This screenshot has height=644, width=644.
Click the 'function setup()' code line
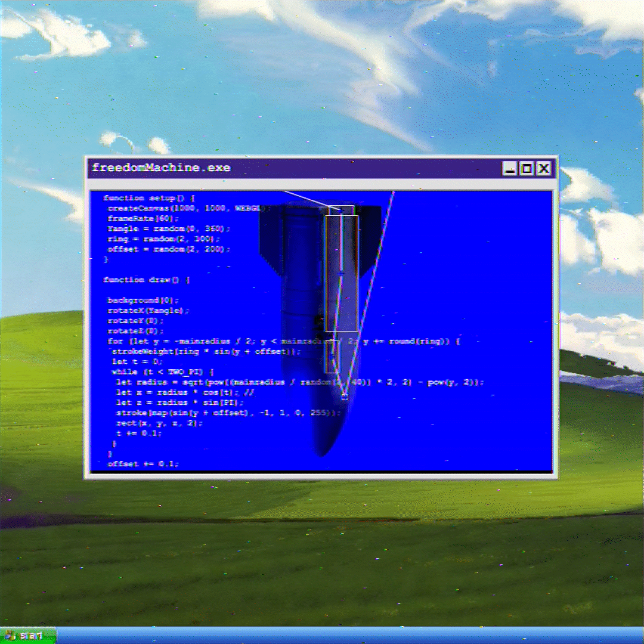pyautogui.click(x=149, y=198)
